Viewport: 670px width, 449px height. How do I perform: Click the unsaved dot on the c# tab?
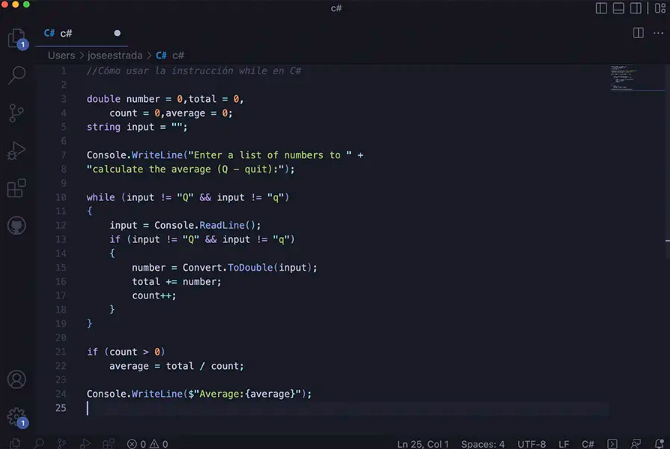click(117, 33)
